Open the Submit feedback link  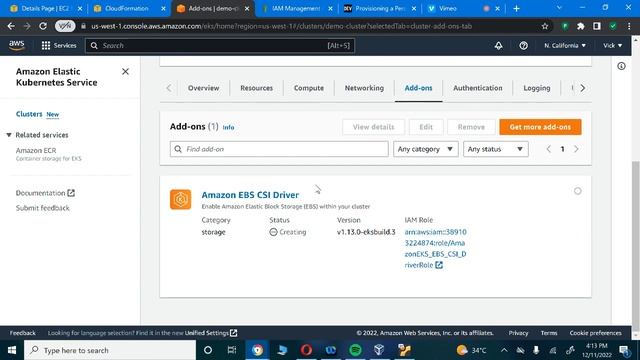tap(42, 208)
